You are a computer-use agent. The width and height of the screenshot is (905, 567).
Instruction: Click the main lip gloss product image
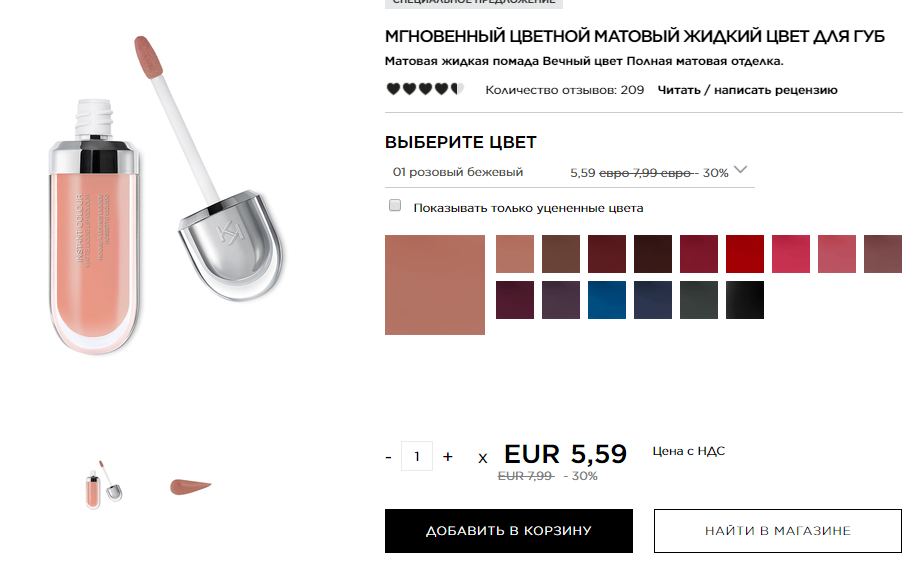[166, 195]
